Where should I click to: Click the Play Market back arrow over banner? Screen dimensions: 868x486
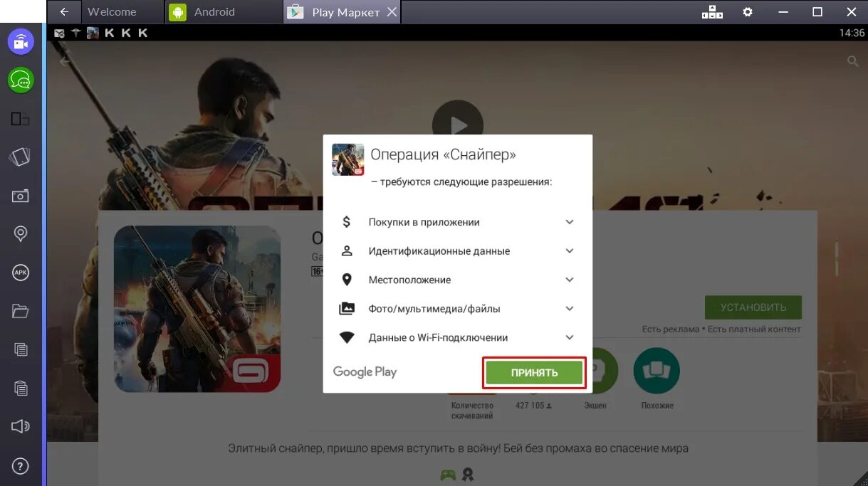click(65, 61)
